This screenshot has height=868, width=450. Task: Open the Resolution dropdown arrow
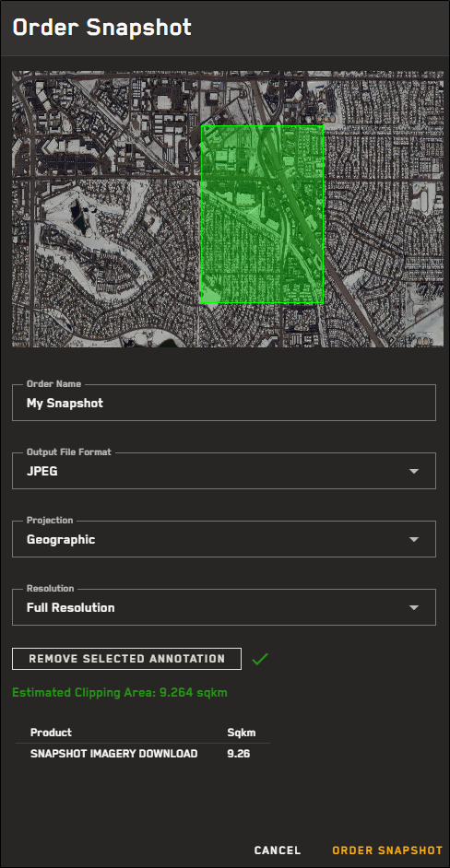pos(413,608)
